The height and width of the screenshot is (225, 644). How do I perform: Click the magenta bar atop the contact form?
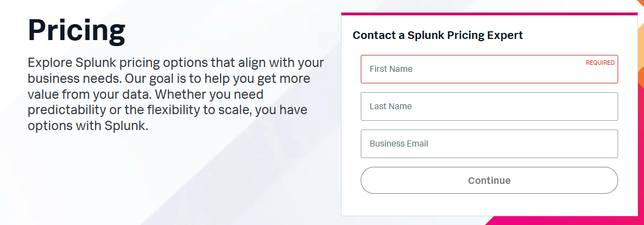pos(489,14)
